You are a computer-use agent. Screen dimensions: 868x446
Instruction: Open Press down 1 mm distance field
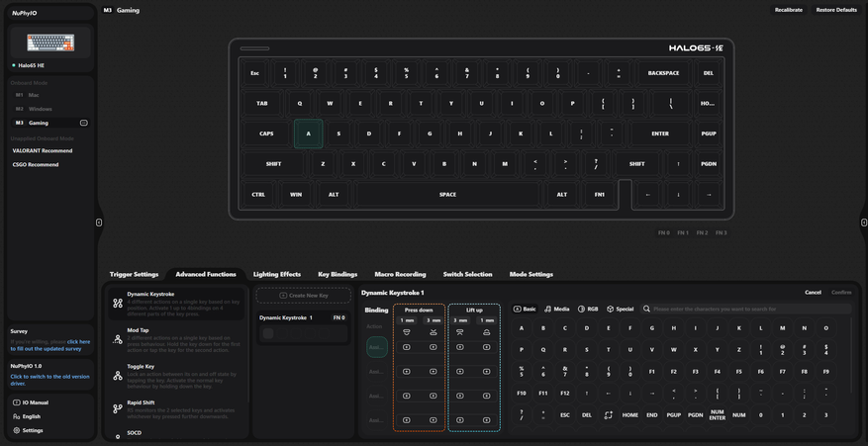click(x=407, y=320)
